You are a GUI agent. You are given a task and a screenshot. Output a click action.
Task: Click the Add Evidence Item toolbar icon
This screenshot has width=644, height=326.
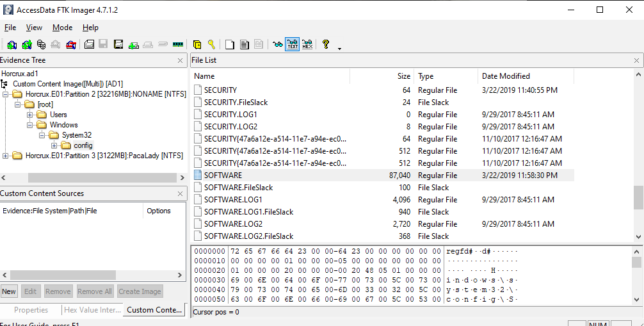12,44
